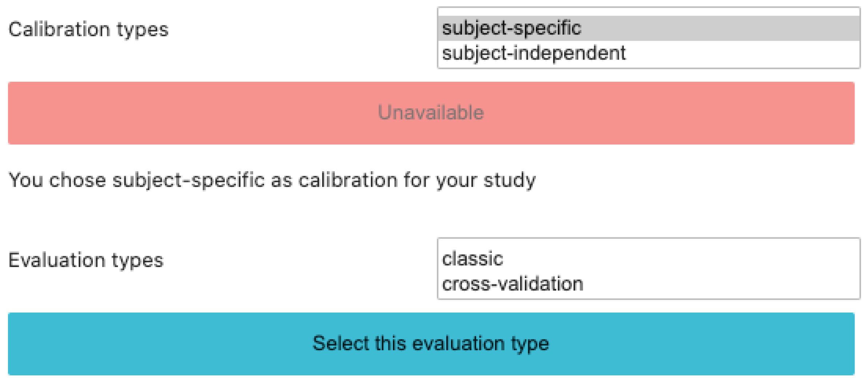Click the red Unavailable button
The width and height of the screenshot is (868, 383).
431,113
